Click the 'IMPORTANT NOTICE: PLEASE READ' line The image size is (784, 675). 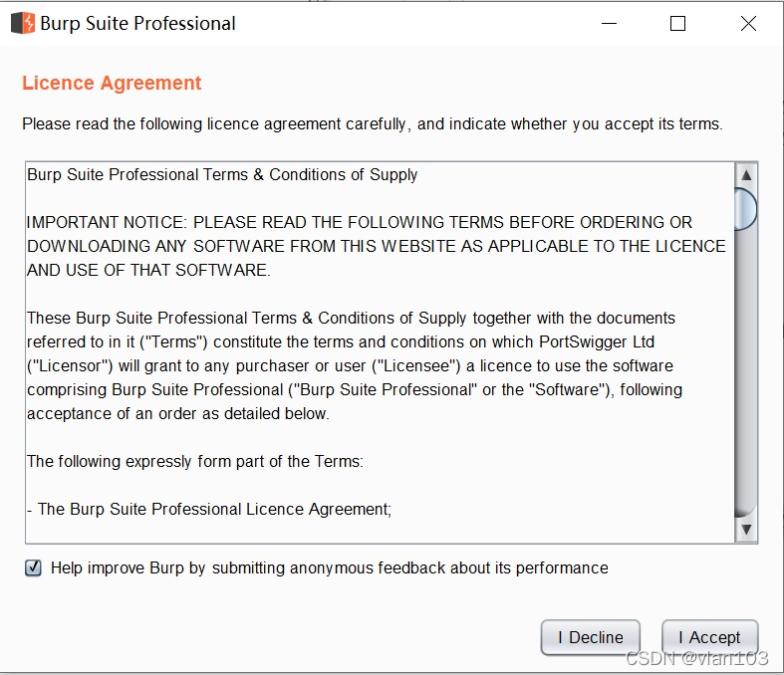tap(360, 222)
